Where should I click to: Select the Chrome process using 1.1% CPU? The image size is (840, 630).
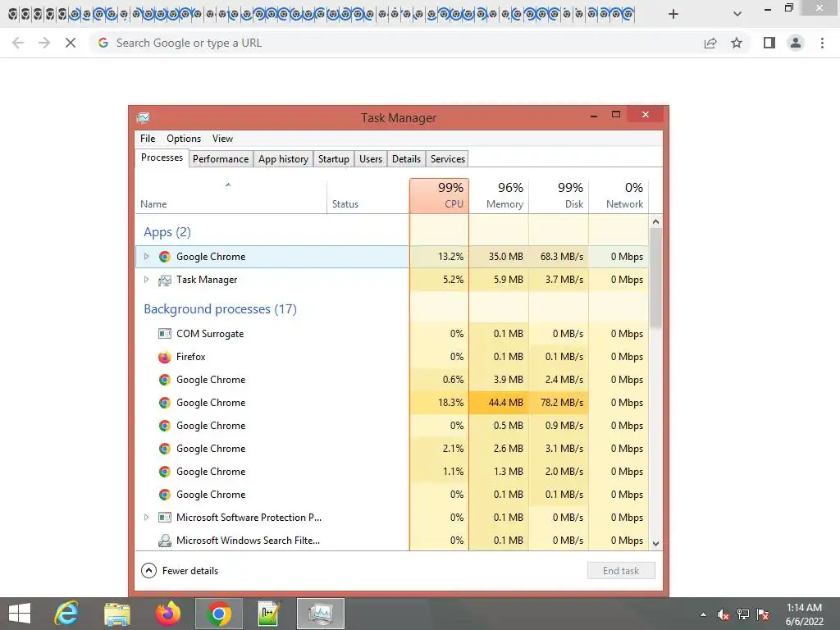[392, 472]
